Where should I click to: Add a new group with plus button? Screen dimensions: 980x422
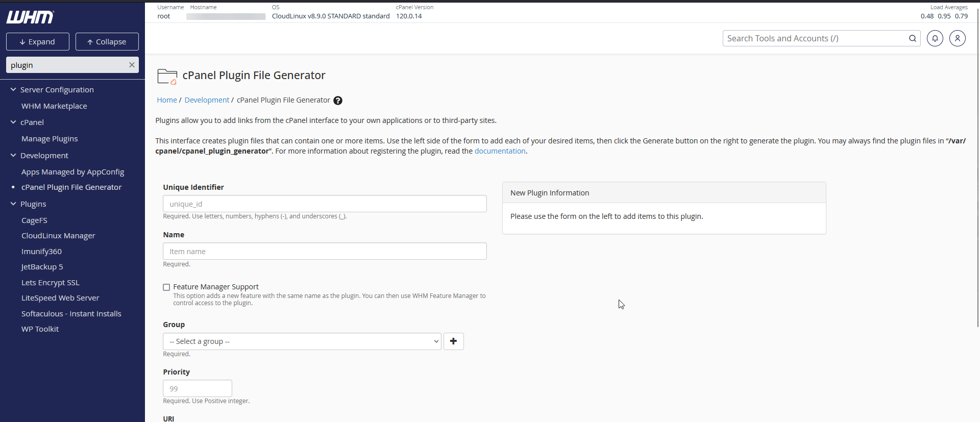(454, 341)
